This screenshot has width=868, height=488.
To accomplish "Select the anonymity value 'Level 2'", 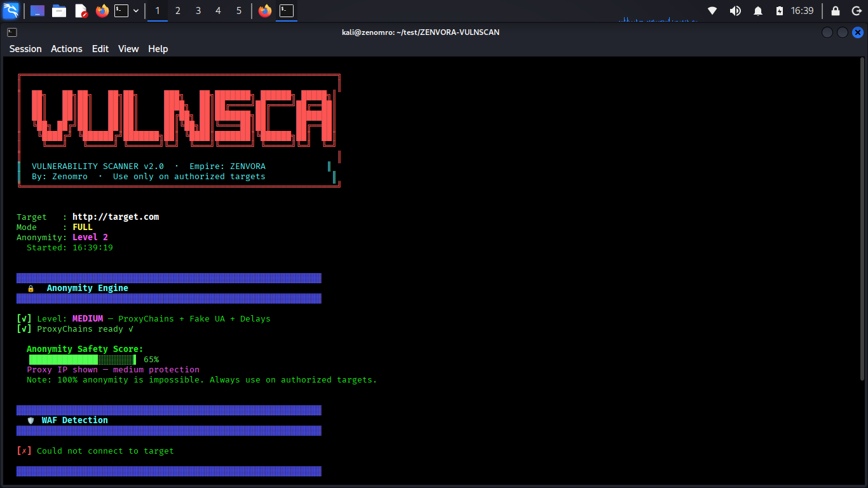I will [90, 238].
